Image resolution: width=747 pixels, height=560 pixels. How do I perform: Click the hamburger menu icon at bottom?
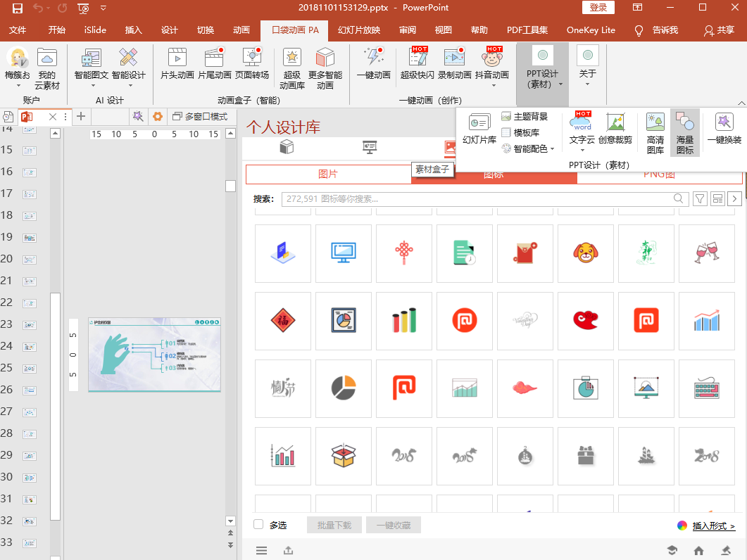click(261, 550)
